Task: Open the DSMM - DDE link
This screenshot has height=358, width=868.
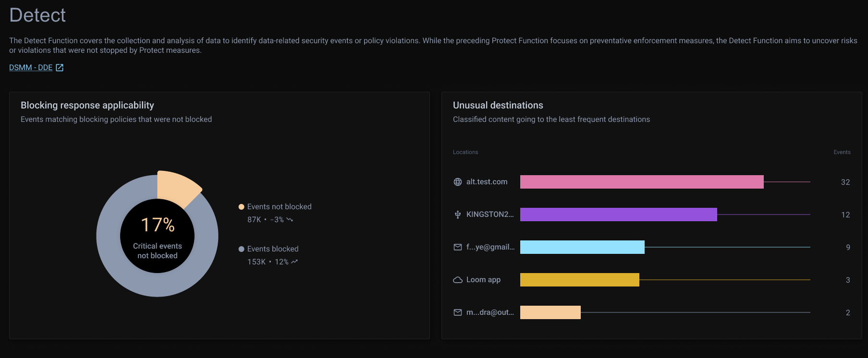Action: point(31,68)
